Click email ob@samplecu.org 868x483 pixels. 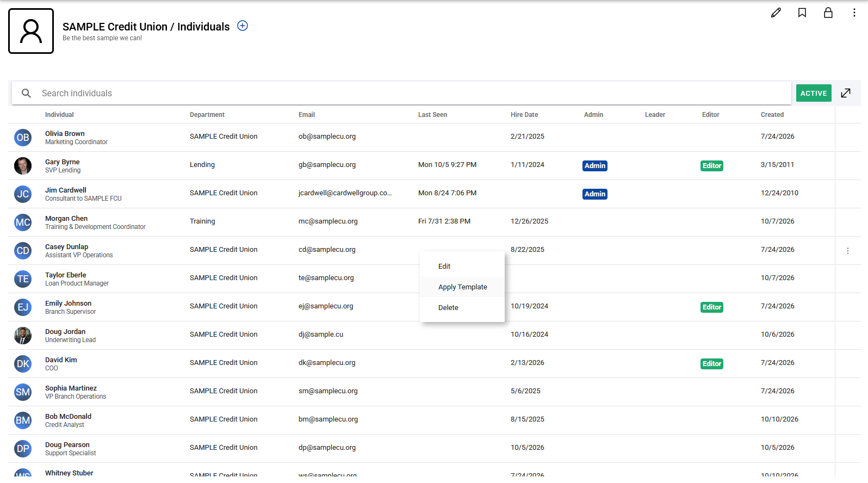pos(327,137)
